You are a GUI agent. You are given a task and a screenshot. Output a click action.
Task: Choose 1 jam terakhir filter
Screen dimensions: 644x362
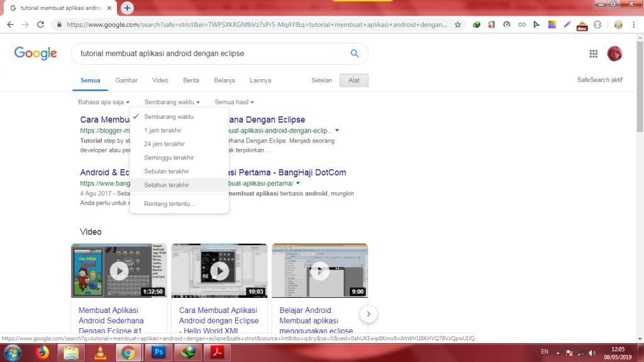[179, 130]
